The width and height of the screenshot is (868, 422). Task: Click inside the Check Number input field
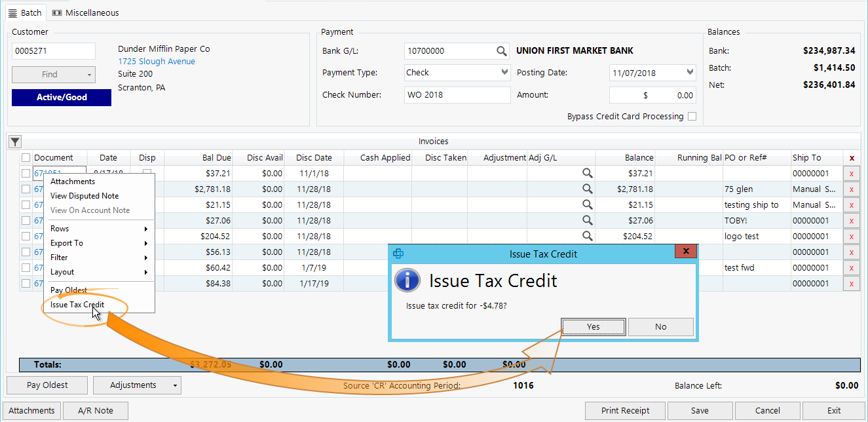click(457, 94)
